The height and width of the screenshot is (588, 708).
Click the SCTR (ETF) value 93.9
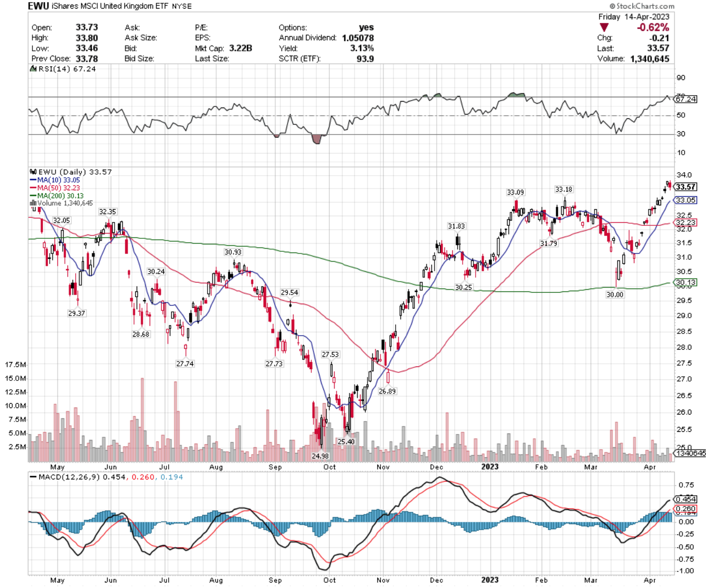[365, 58]
